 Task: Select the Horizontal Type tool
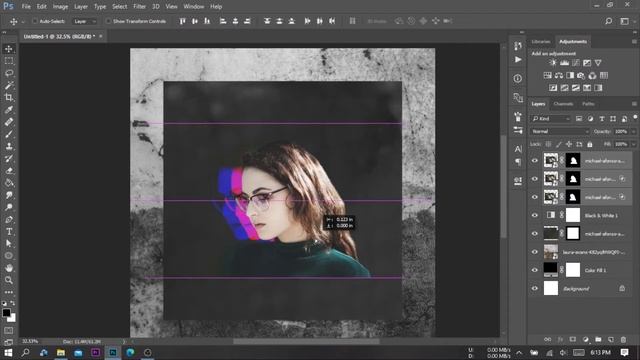point(9,231)
